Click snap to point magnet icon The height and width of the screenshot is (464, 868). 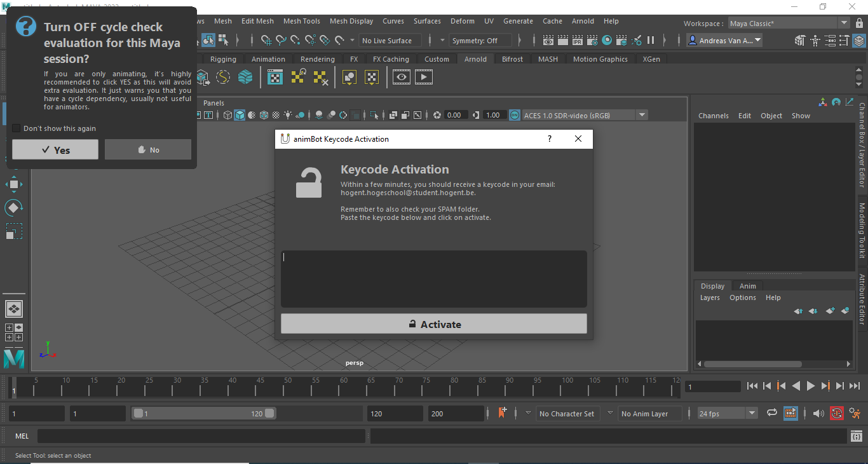coord(296,40)
